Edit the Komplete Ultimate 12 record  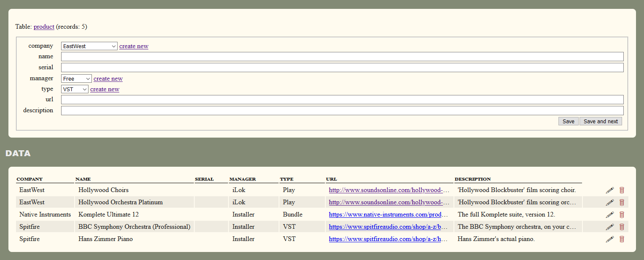point(609,214)
